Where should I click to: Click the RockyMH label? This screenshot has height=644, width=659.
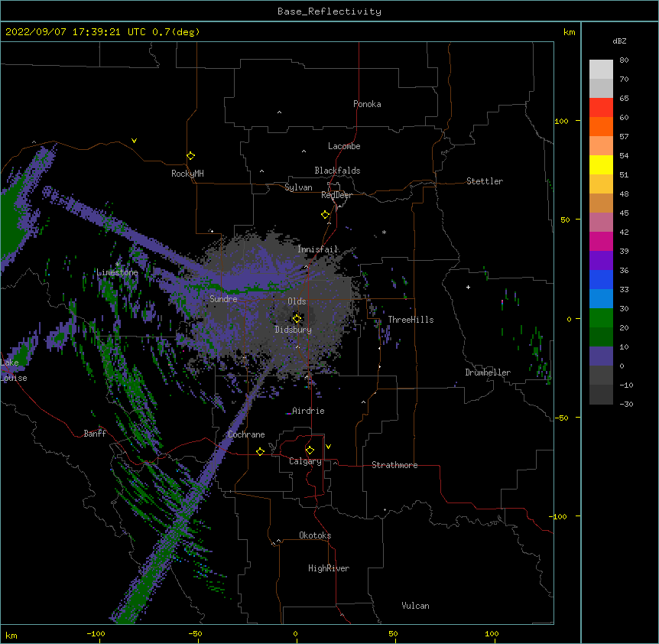point(187,174)
